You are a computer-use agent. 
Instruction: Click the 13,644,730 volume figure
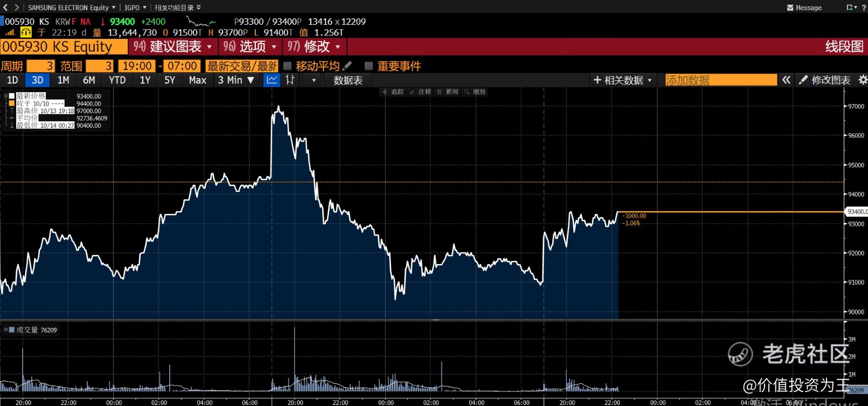(132, 32)
